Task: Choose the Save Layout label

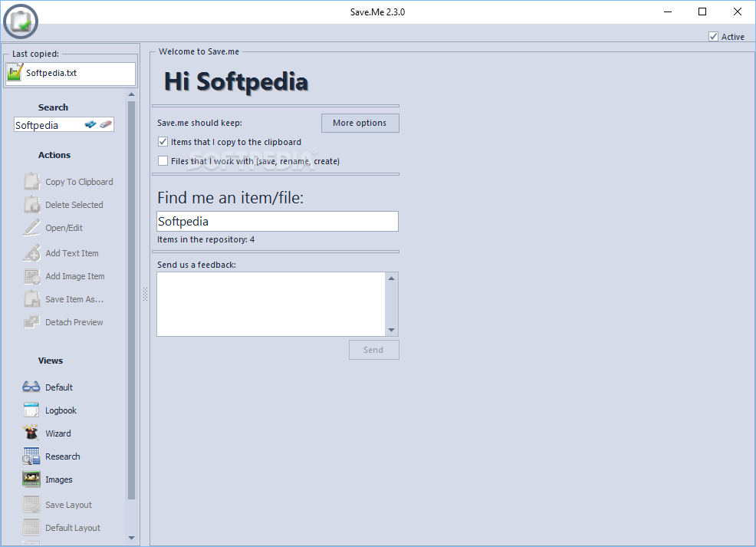Action: point(68,505)
